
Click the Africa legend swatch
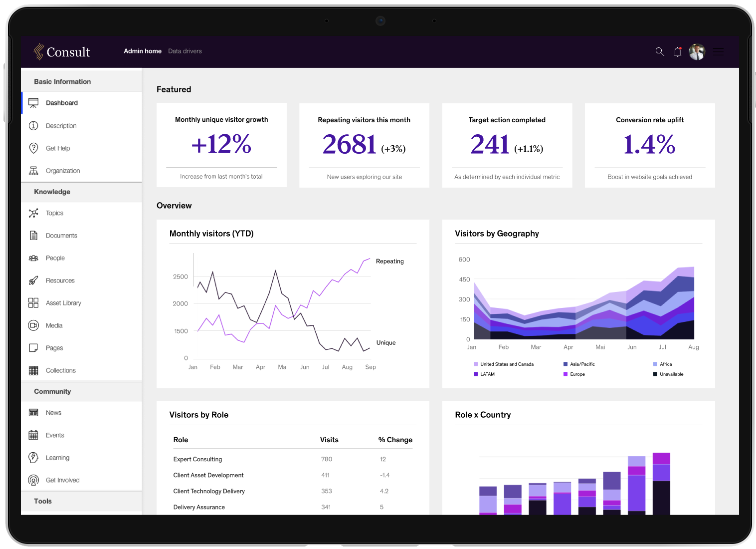(x=655, y=364)
